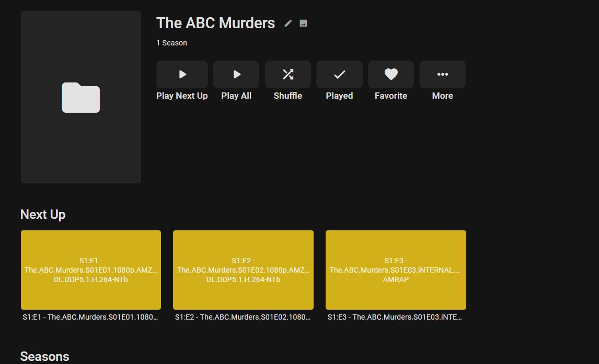Image resolution: width=599 pixels, height=364 pixels.
Task: Click The ABC Murders title text
Action: pyautogui.click(x=215, y=23)
